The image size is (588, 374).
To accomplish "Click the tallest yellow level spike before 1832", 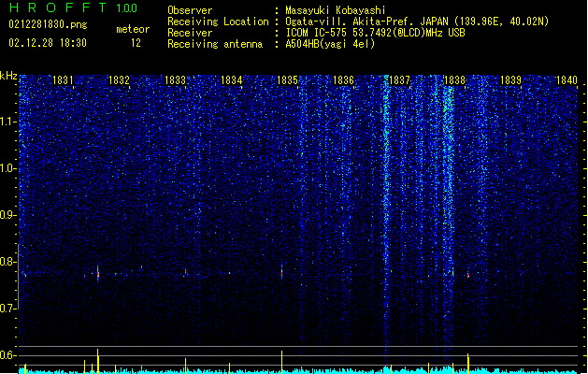I will tap(98, 361).
